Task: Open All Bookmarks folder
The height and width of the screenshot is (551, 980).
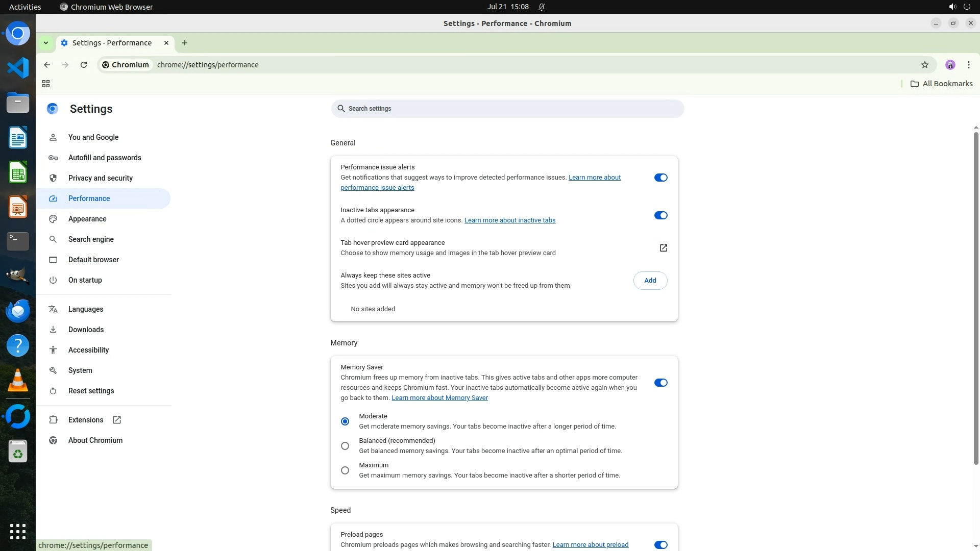Action: point(942,84)
